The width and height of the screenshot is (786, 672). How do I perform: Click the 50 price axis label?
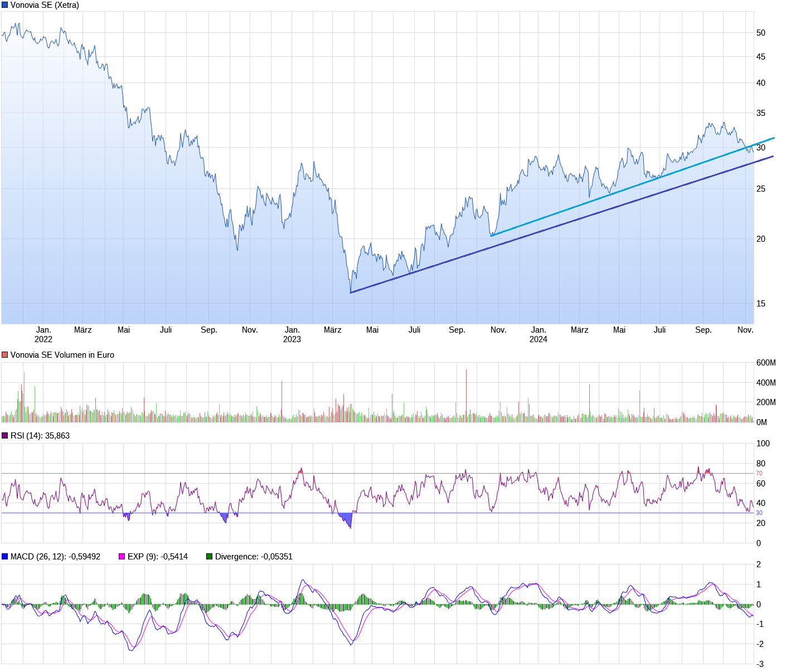tap(761, 33)
